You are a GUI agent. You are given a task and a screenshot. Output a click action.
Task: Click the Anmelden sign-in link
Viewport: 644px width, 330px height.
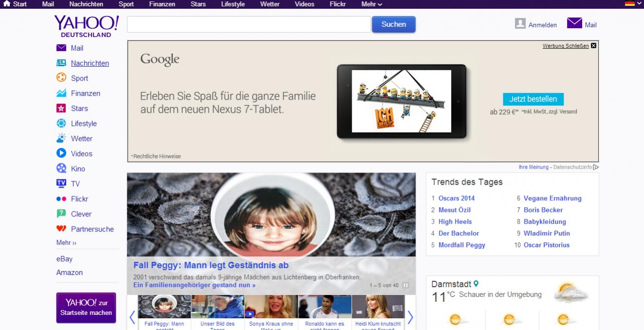pos(543,25)
